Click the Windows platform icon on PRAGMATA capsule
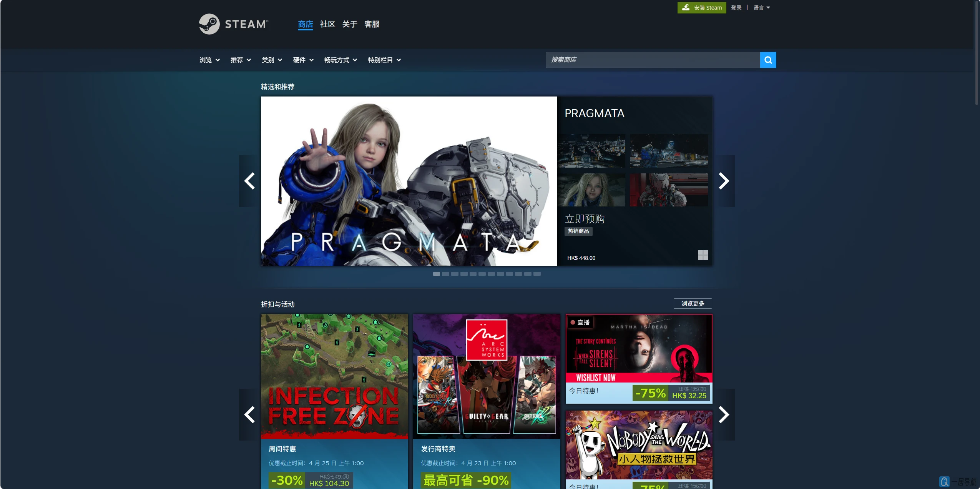 point(703,255)
